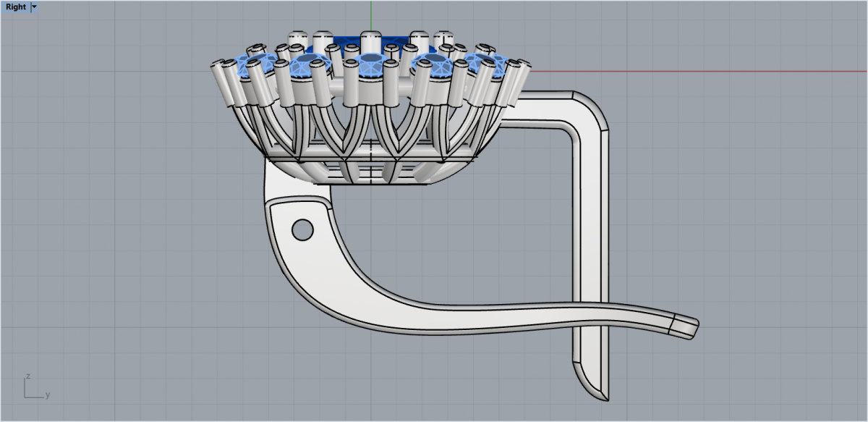Viewport: 868px width, 422px height.
Task: Click the z axis label in axes icon
Action: [x=27, y=376]
